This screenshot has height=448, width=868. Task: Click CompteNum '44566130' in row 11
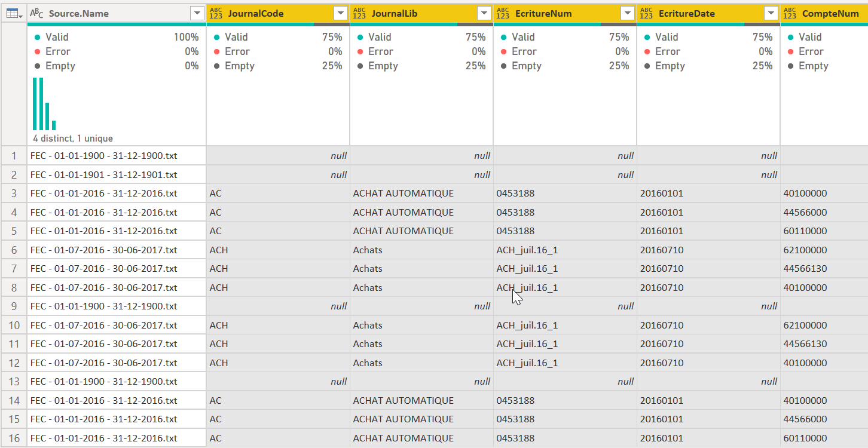pos(824,344)
